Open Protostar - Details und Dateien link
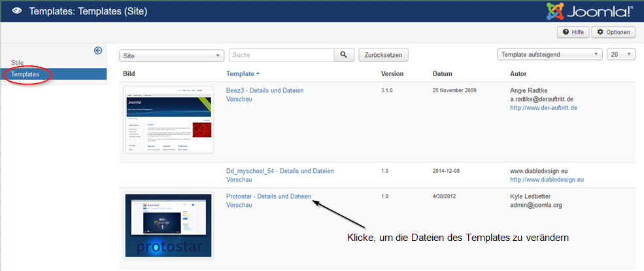 click(x=269, y=196)
